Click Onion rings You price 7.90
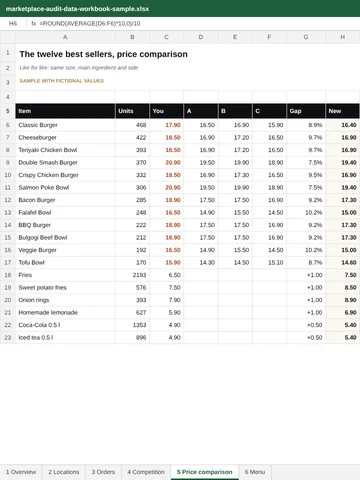 click(x=166, y=300)
